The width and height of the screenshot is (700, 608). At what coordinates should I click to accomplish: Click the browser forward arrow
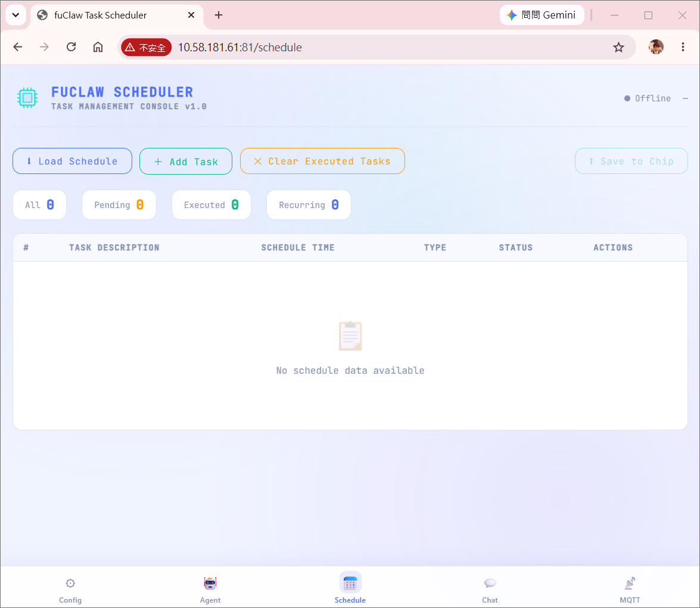click(44, 47)
